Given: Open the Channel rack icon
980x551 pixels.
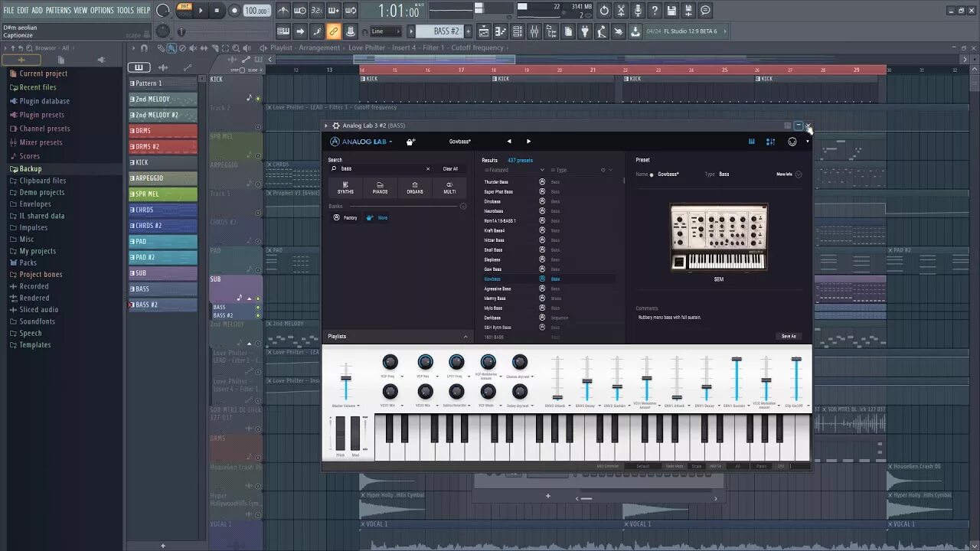Looking at the screenshot, I should coord(517,31).
